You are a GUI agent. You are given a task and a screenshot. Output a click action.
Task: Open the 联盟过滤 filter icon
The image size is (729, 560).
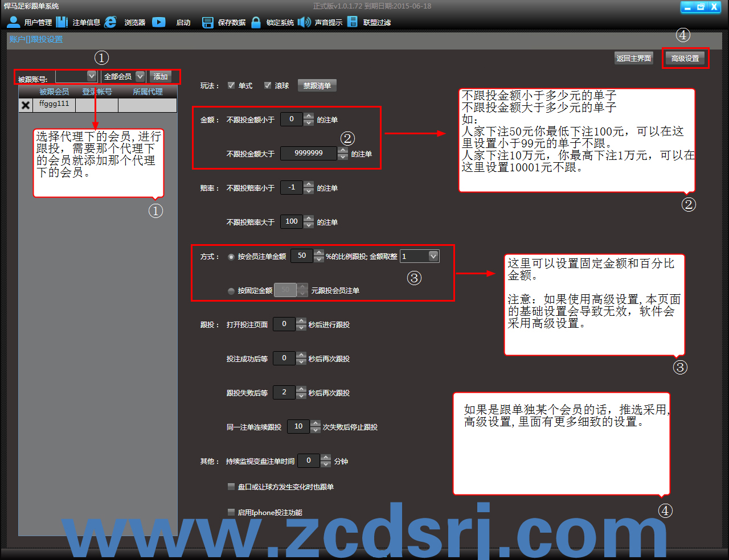tap(353, 22)
